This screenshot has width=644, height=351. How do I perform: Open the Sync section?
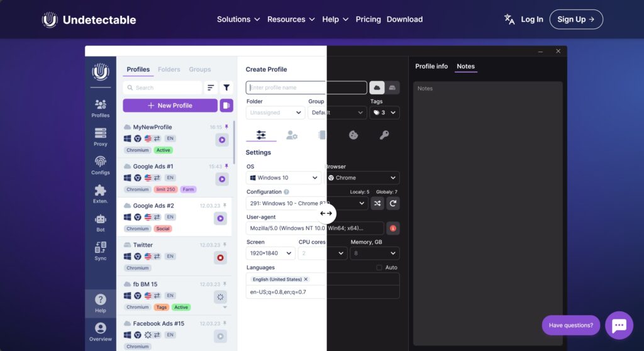tap(100, 251)
